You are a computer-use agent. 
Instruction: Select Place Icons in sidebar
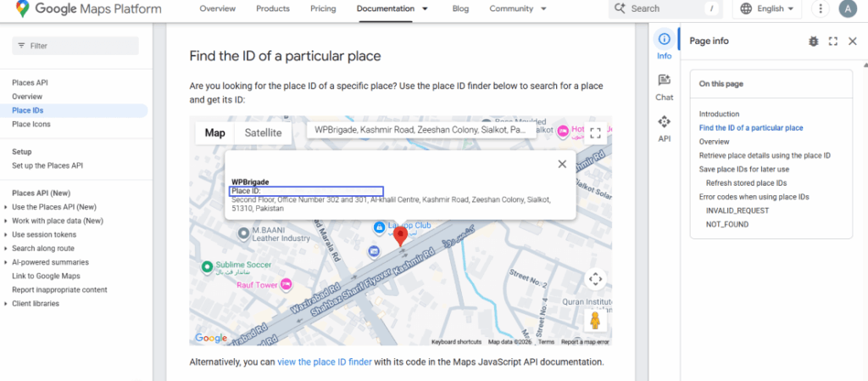point(31,124)
